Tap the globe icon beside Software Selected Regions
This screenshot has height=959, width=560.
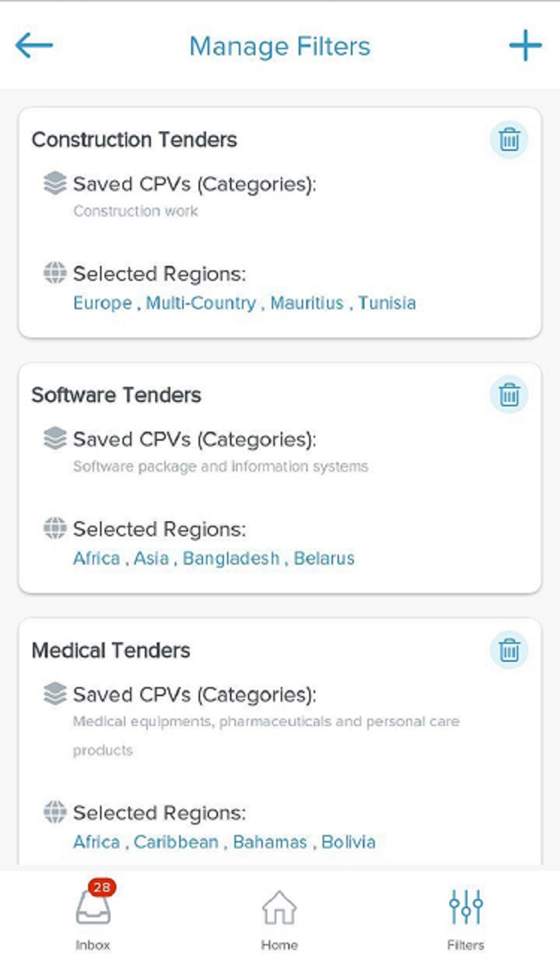(x=55, y=529)
